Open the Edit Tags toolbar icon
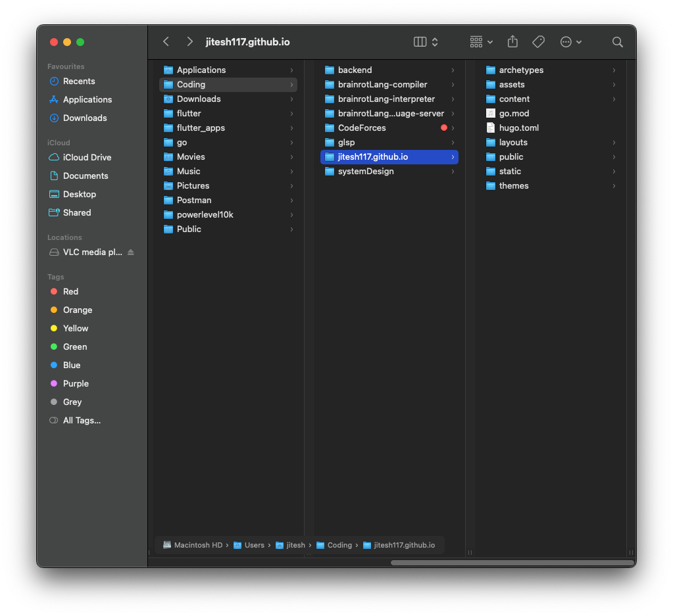Screen dimensions: 673x616 click(x=537, y=41)
